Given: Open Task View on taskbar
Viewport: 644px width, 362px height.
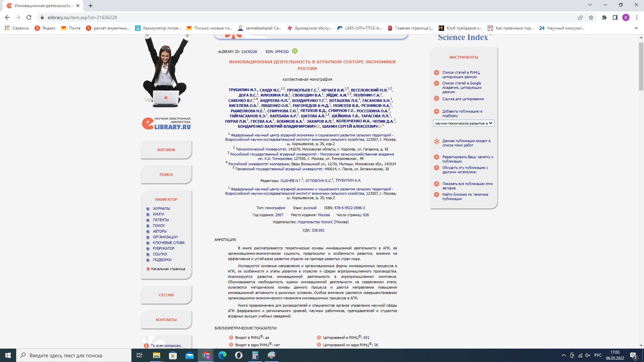Looking at the screenshot, I should click(140, 355).
